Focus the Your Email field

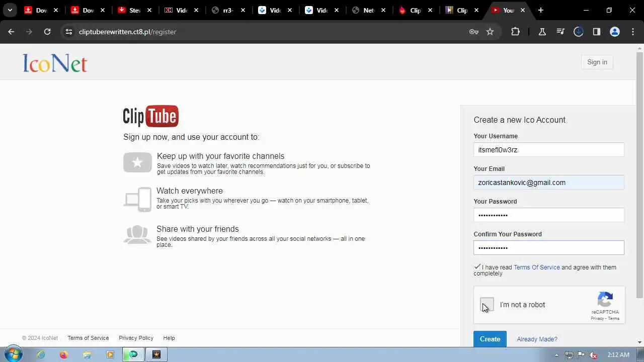(x=548, y=183)
